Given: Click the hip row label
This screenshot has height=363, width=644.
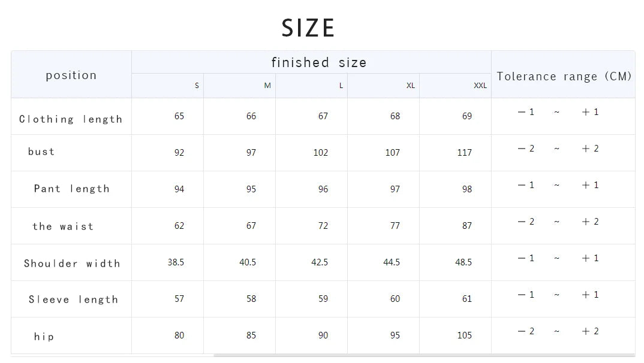Looking at the screenshot, I should [44, 337].
